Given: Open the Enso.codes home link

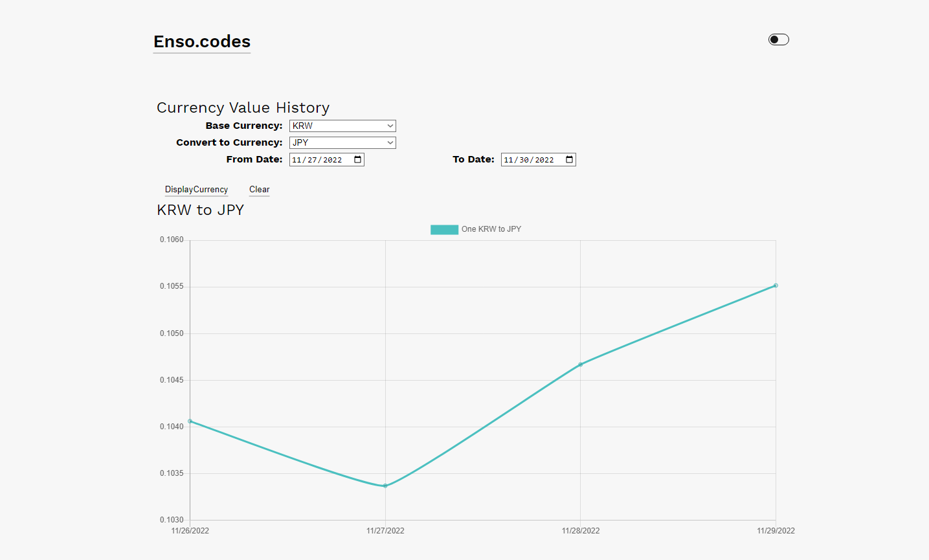Looking at the screenshot, I should [202, 41].
